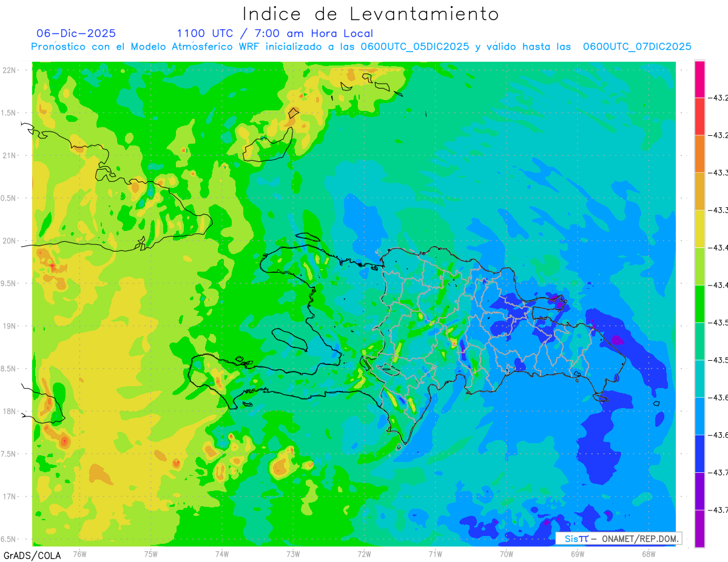The image size is (728, 562).
Task: Click the 18N latitude label
Action: pyautogui.click(x=9, y=411)
